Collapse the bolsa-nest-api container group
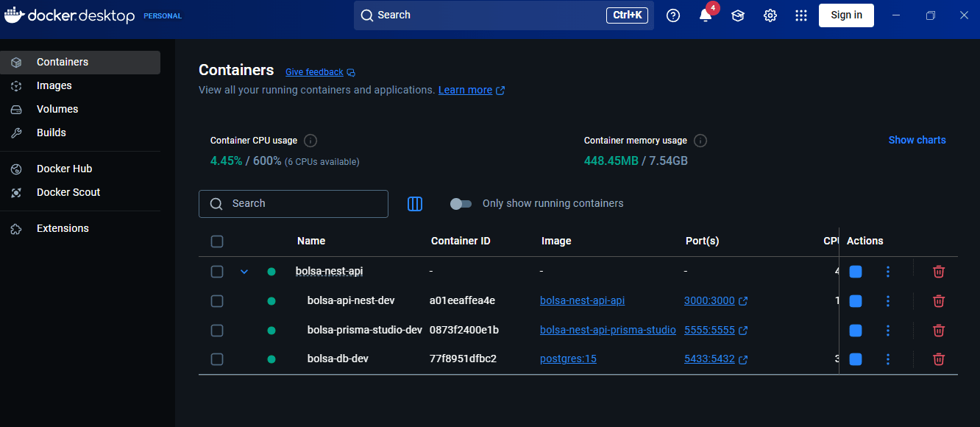 (x=244, y=271)
